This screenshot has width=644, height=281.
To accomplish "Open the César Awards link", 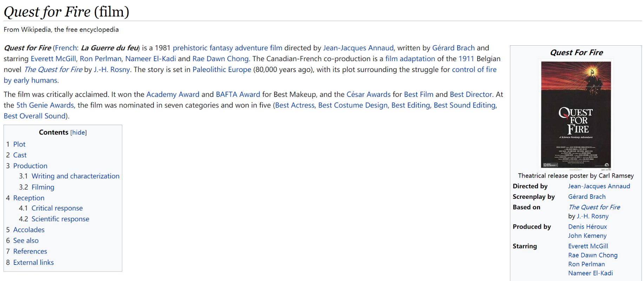I will (369, 94).
